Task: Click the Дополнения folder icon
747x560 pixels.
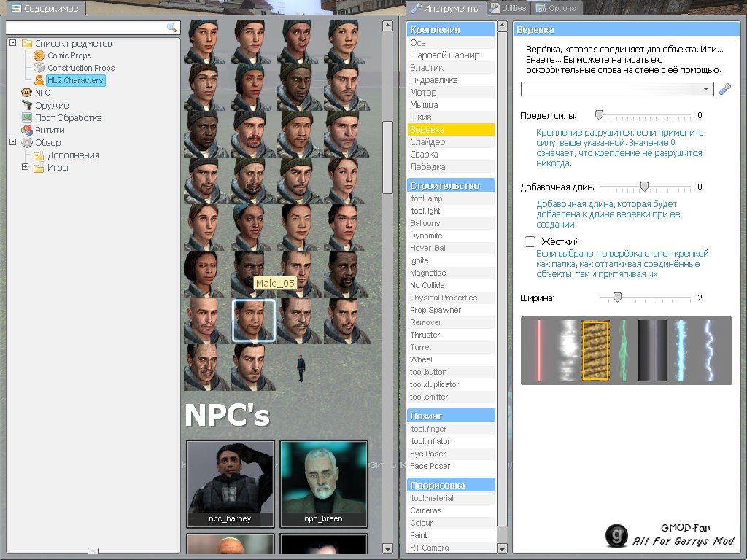Action: (39, 155)
